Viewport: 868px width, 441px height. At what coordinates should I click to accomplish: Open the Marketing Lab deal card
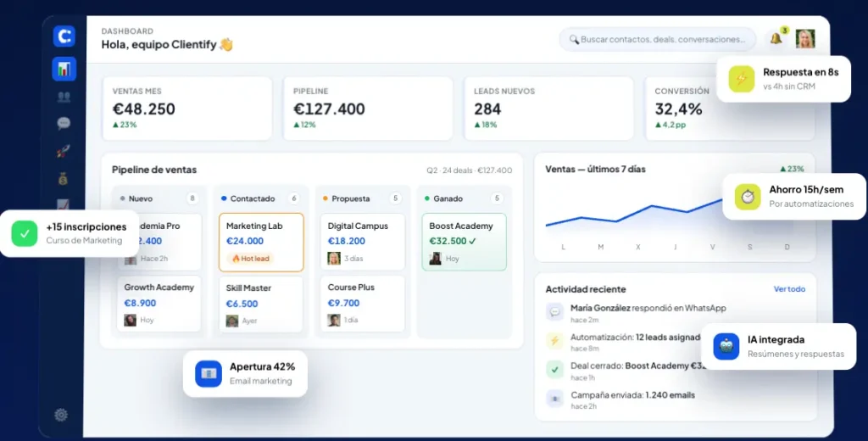(x=261, y=242)
